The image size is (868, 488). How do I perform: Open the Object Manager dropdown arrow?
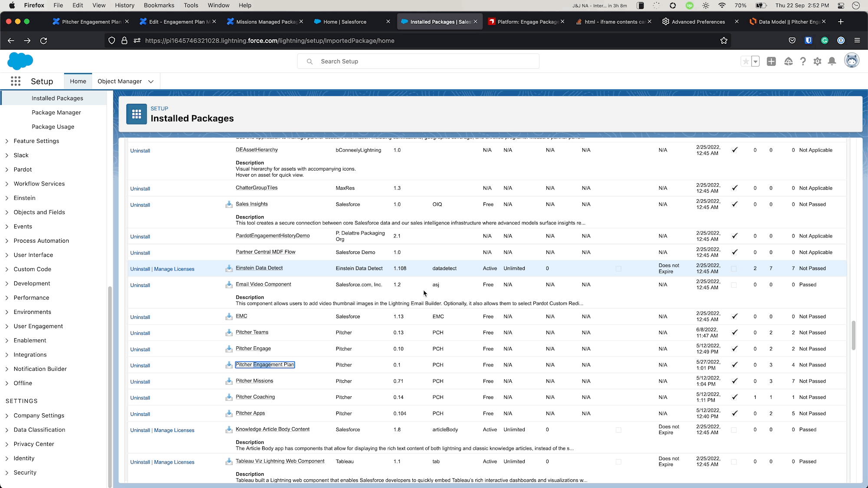coord(151,82)
